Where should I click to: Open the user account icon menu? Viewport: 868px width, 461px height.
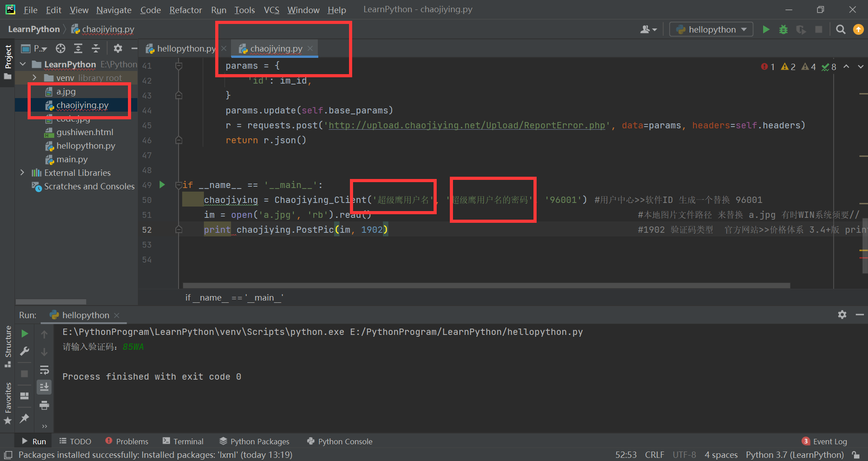(648, 29)
